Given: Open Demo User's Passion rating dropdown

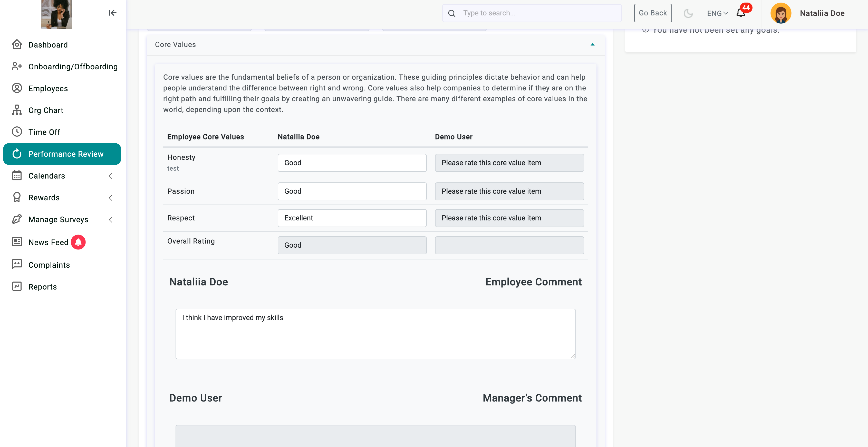Looking at the screenshot, I should point(509,191).
